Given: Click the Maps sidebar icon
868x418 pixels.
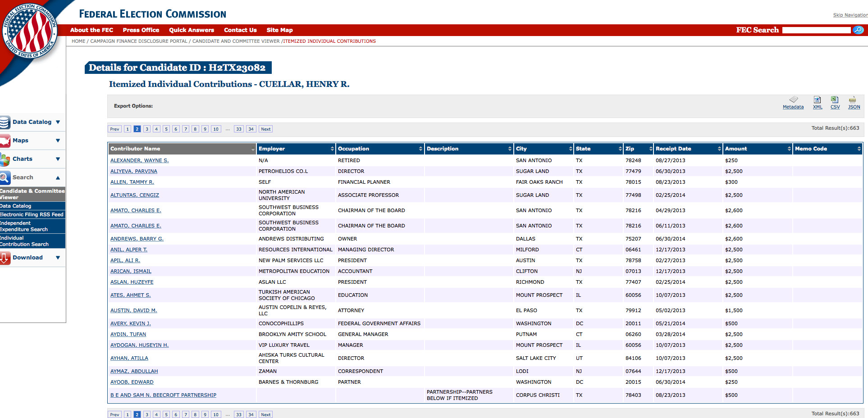Looking at the screenshot, I should 5,141.
